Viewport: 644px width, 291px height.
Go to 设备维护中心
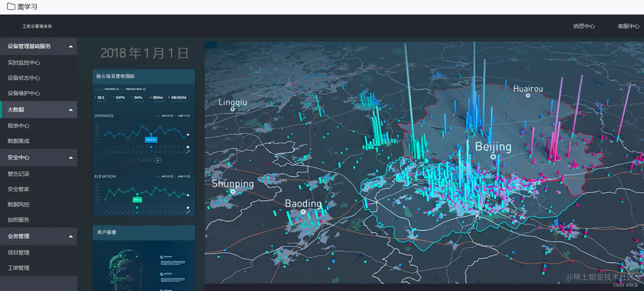24,93
